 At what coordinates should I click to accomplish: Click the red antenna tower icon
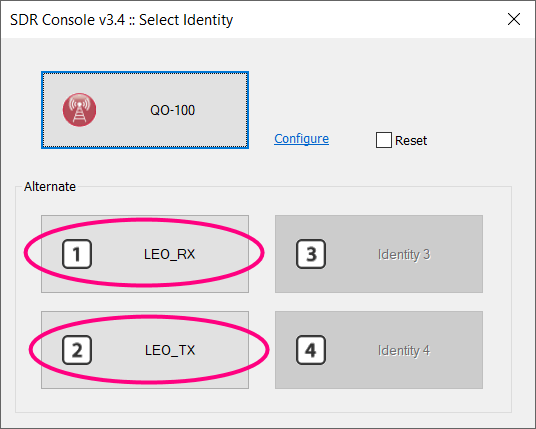79,110
